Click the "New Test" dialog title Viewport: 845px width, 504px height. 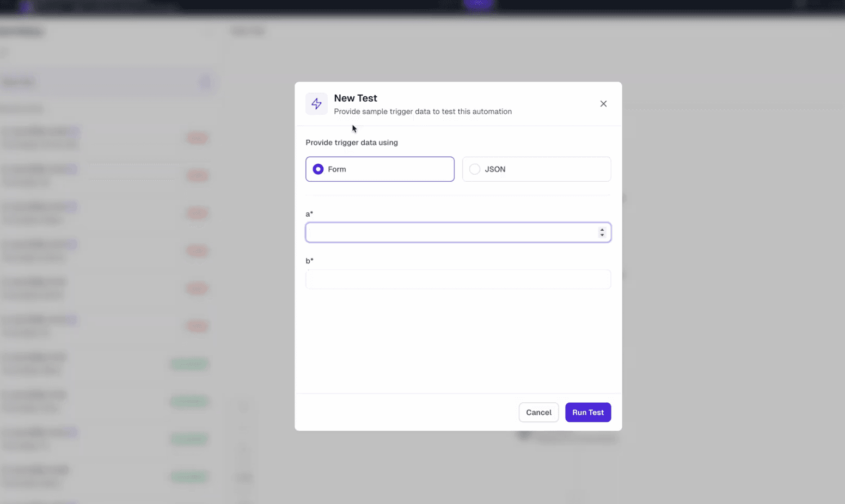[356, 98]
